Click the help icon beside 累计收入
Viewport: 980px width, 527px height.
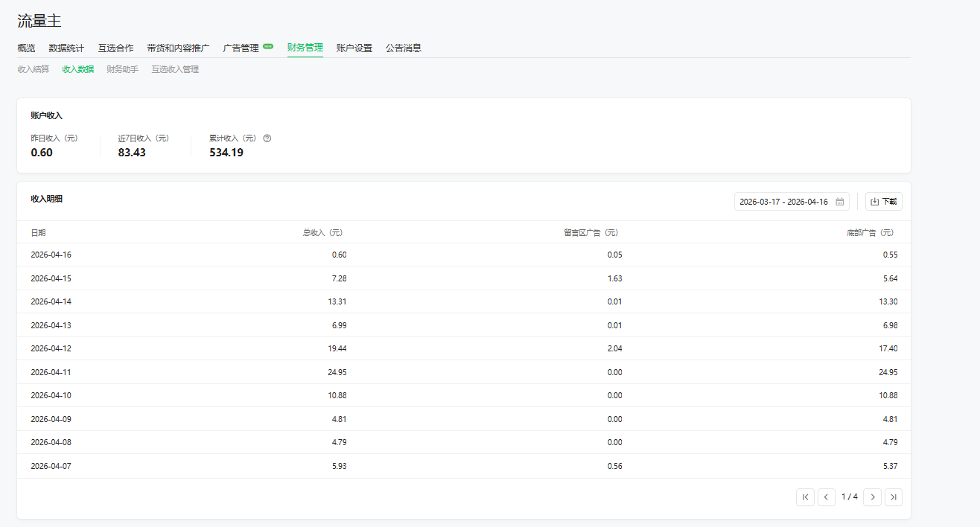pos(267,138)
